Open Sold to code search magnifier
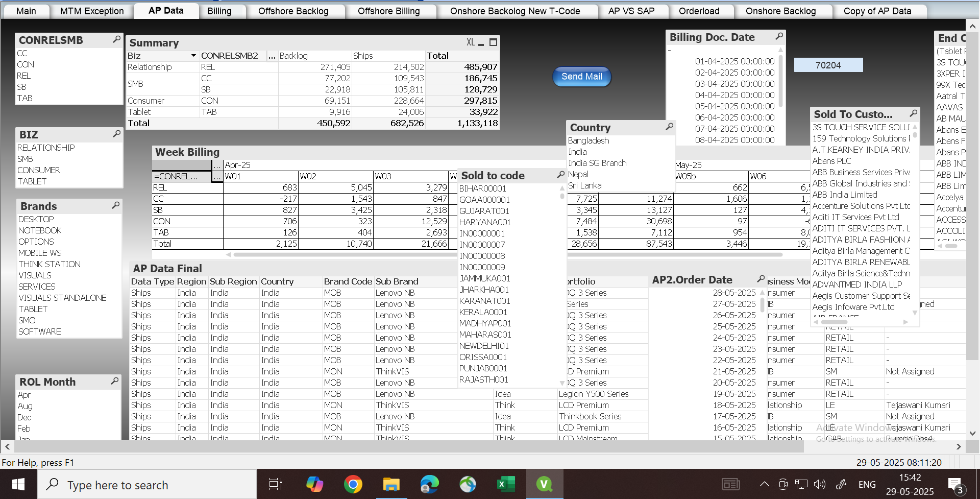Screen dimensions: 980x499 [x=560, y=175]
